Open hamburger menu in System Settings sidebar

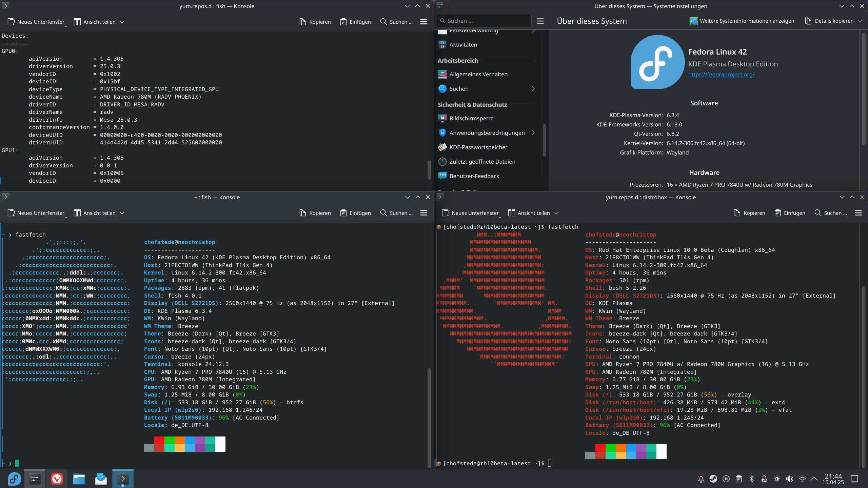[540, 21]
